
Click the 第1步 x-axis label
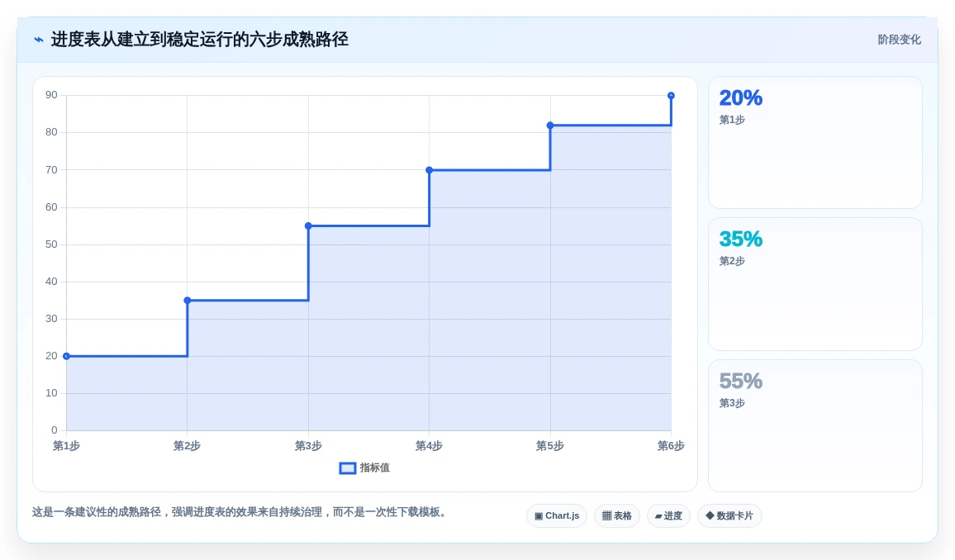66,446
